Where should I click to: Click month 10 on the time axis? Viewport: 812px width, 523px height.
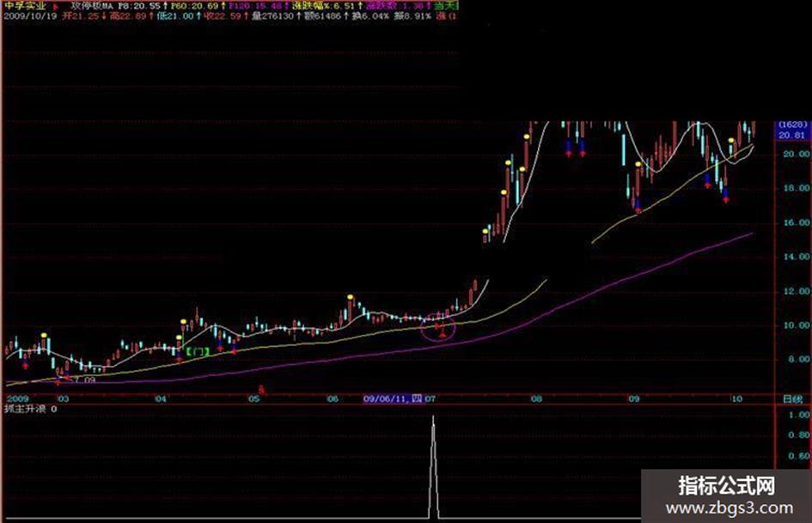pos(736,398)
